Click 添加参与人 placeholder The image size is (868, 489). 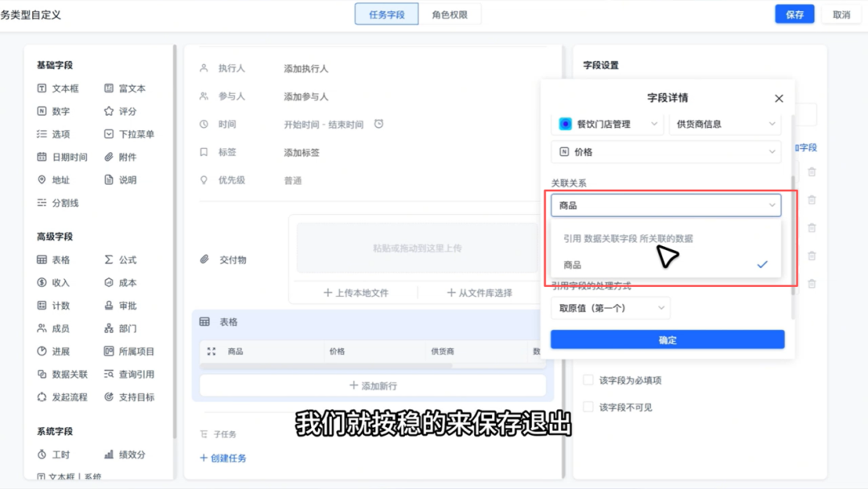[x=306, y=97]
